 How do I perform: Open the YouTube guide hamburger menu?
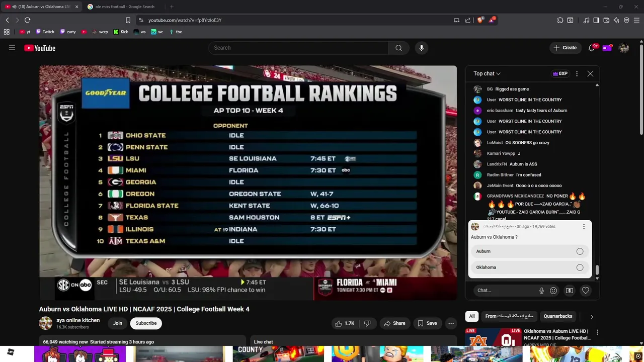pyautogui.click(x=12, y=48)
